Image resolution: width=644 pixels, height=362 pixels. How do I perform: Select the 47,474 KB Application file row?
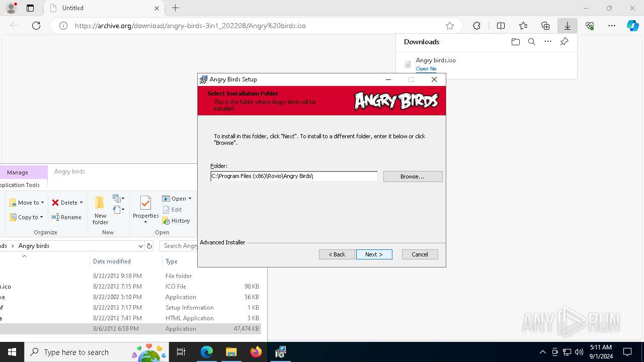[130, 329]
